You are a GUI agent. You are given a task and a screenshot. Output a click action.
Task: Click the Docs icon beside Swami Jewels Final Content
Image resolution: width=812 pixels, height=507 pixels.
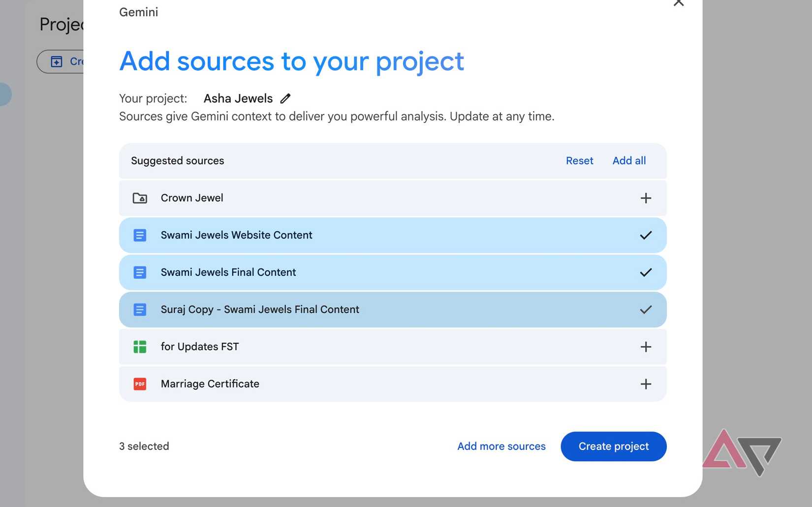(140, 272)
